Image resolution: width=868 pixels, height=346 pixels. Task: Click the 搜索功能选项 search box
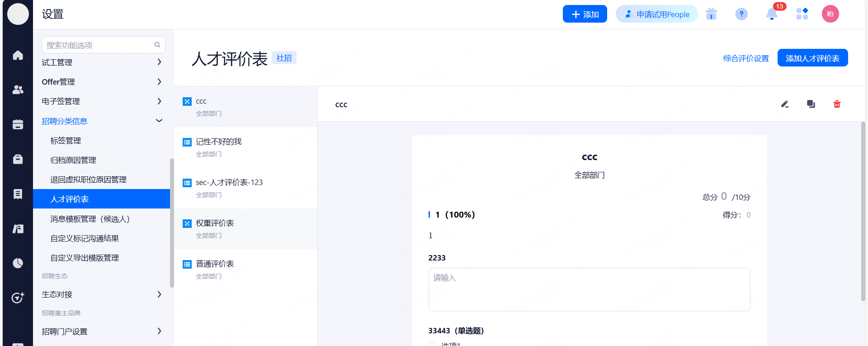pos(99,45)
